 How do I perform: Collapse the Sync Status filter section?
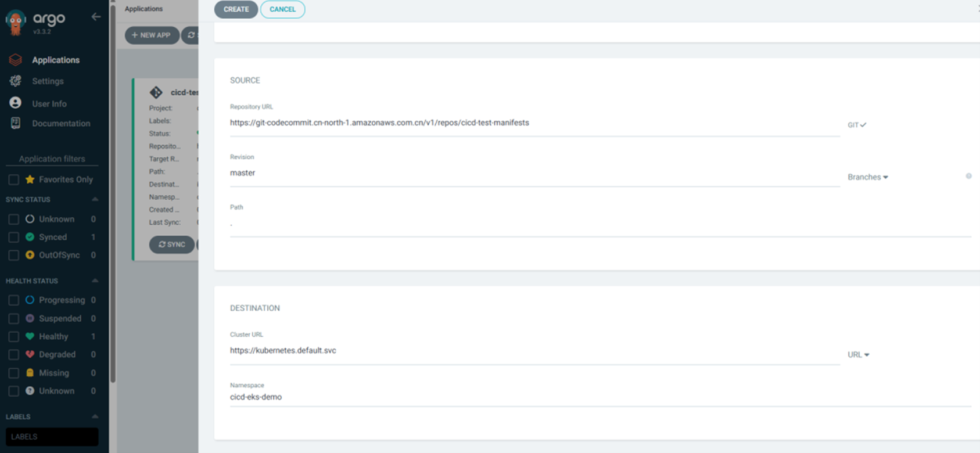click(x=95, y=199)
